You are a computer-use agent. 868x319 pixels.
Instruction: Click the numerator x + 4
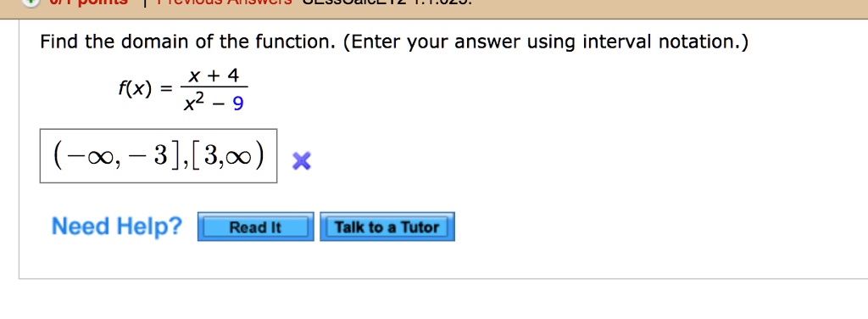[x=213, y=76]
